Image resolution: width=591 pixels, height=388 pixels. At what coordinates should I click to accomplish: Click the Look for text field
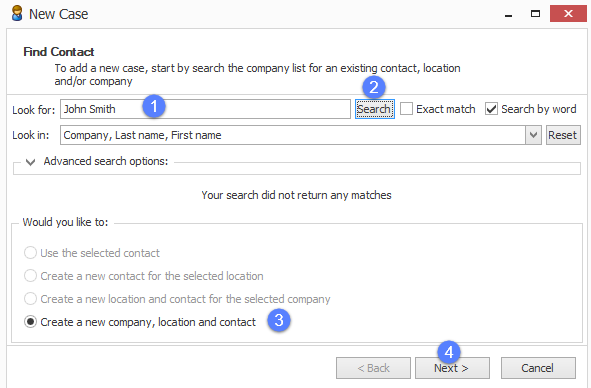[205, 109]
